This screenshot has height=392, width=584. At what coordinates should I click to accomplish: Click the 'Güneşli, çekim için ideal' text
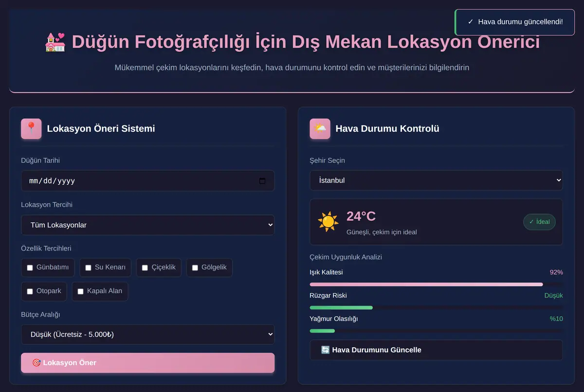(382, 232)
